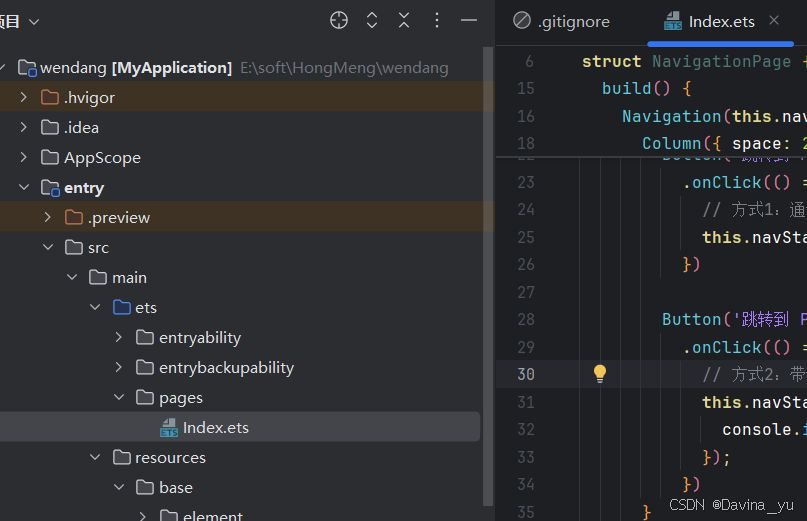807x521 pixels.
Task: Expand the AppScope folder
Action: point(24,157)
